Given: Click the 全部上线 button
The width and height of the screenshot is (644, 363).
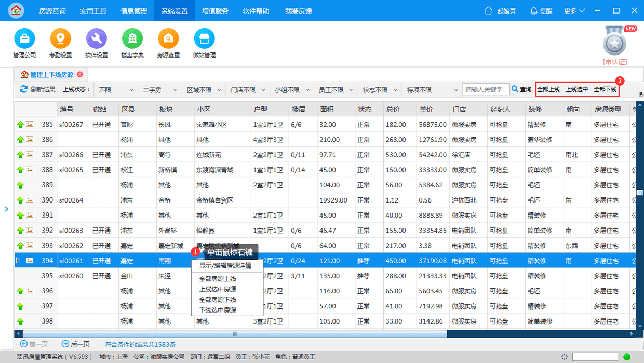Looking at the screenshot, I should [x=548, y=89].
